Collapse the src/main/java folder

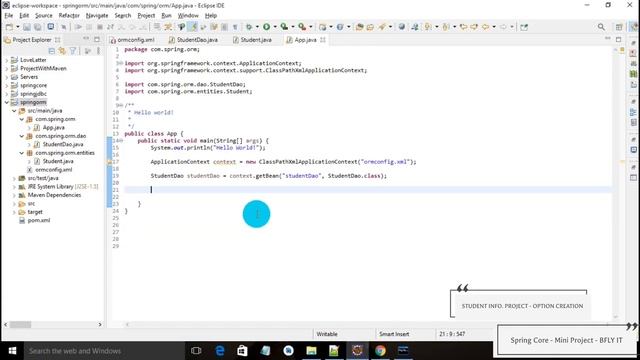tap(14, 111)
